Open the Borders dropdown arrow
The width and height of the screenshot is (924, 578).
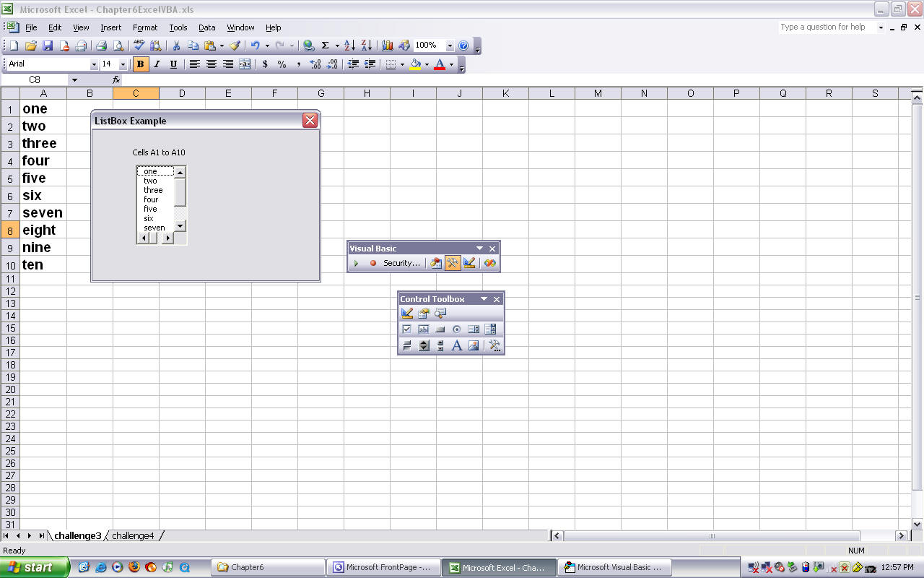[402, 64]
